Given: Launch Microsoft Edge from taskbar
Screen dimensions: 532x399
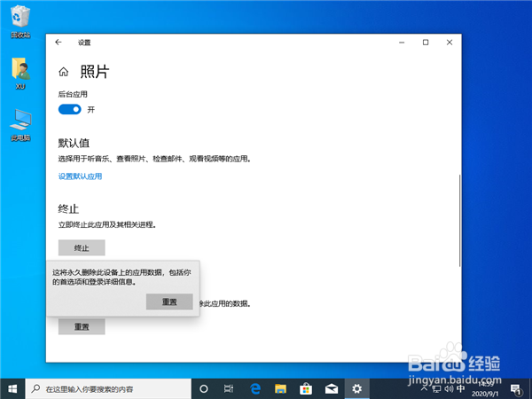Looking at the screenshot, I should coord(254,389).
